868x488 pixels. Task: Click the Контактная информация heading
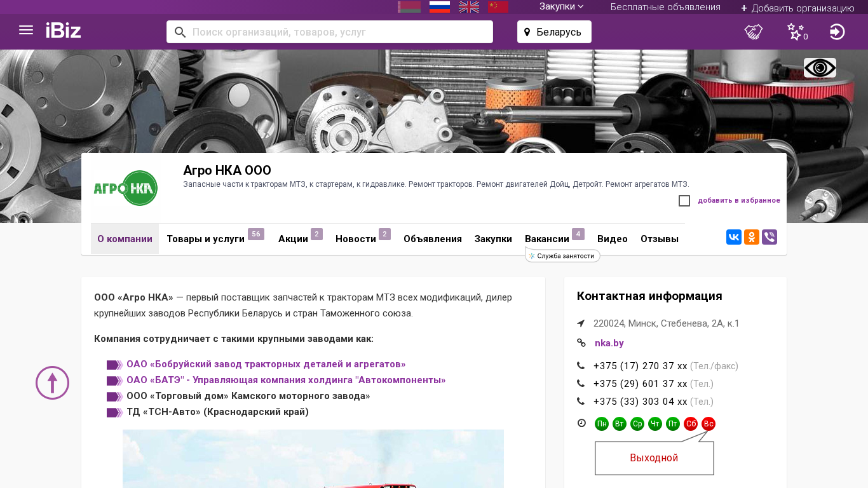point(649,296)
